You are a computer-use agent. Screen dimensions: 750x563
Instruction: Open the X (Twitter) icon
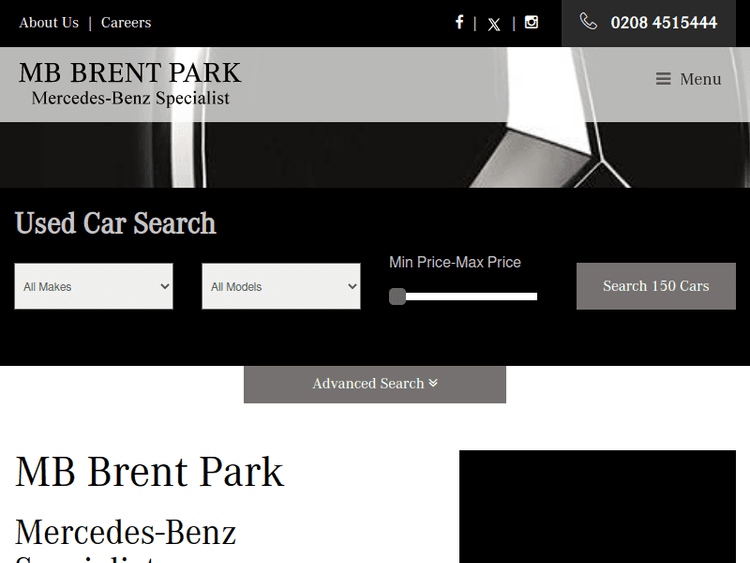pyautogui.click(x=494, y=24)
